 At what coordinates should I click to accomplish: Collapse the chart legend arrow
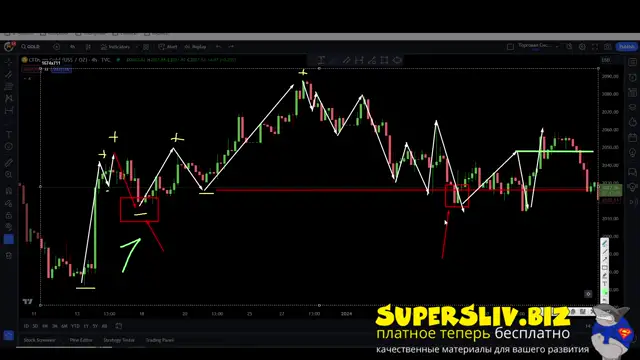pos(27,78)
